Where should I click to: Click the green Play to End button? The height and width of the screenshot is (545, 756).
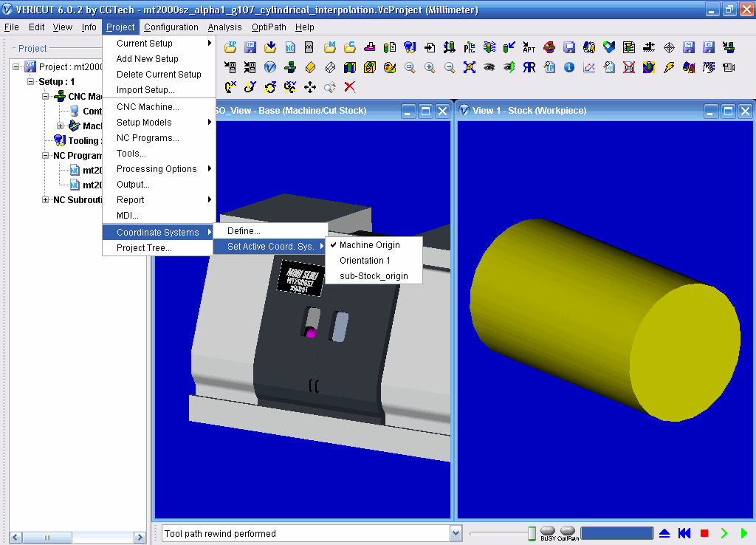click(x=744, y=533)
